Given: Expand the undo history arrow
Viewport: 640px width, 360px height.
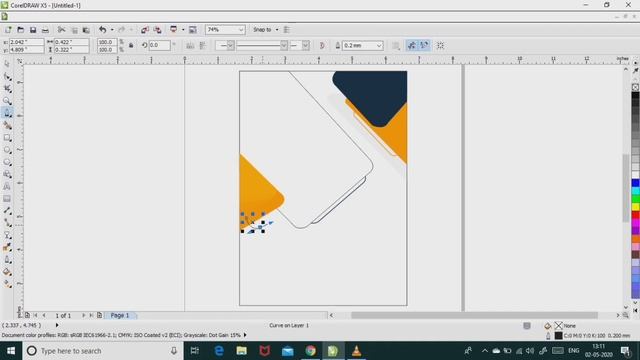Looking at the screenshot, I should [112, 30].
